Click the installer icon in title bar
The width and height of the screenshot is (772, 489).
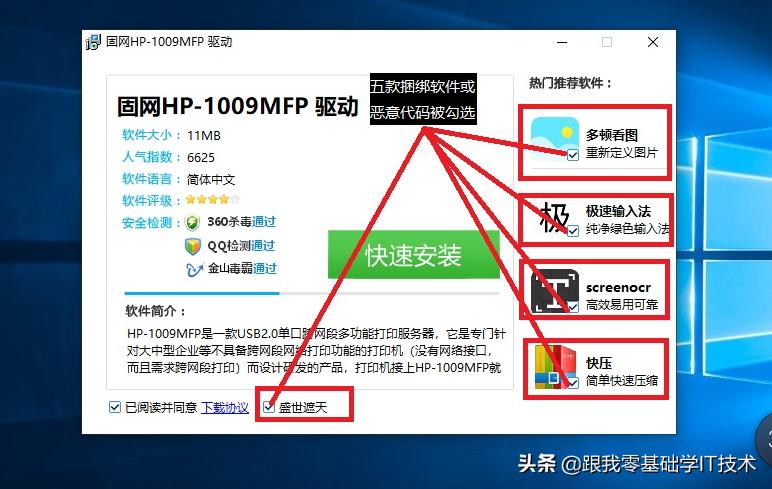93,42
